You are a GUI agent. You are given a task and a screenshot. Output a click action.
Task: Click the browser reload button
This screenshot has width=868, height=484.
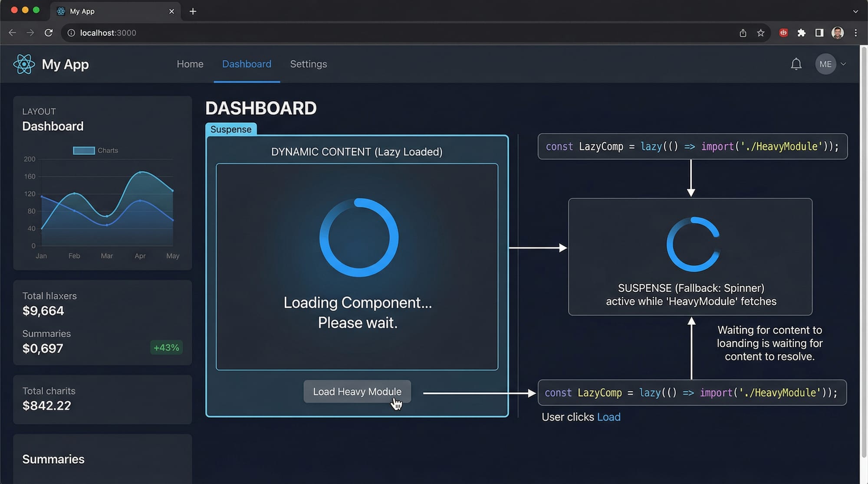click(49, 33)
